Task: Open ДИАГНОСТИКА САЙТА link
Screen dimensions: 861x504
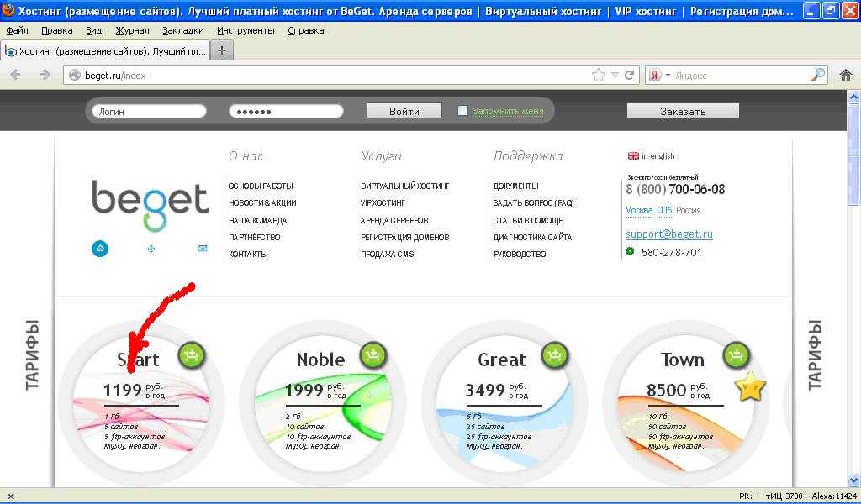Action: pyautogui.click(x=532, y=238)
